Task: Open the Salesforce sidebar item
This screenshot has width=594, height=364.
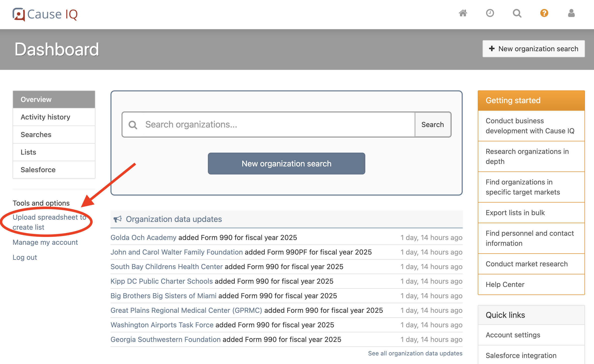Action: tap(54, 170)
